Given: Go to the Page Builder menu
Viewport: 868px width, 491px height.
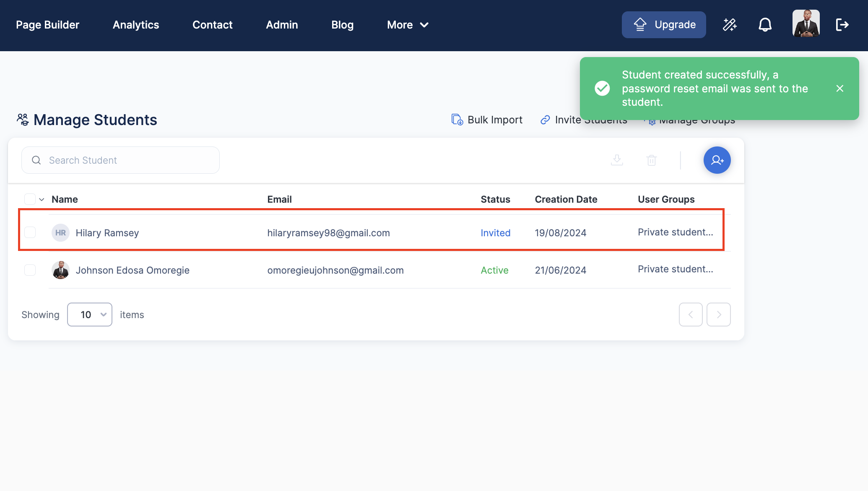Looking at the screenshot, I should pos(47,25).
